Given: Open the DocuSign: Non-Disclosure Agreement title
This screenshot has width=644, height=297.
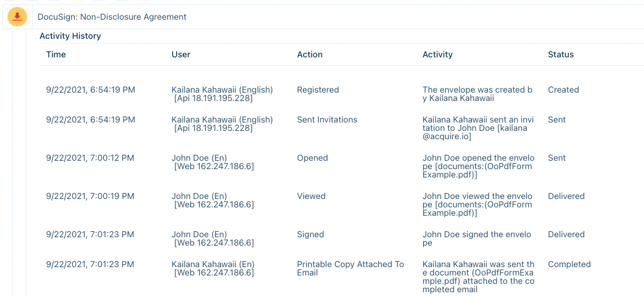Looking at the screenshot, I should [112, 17].
